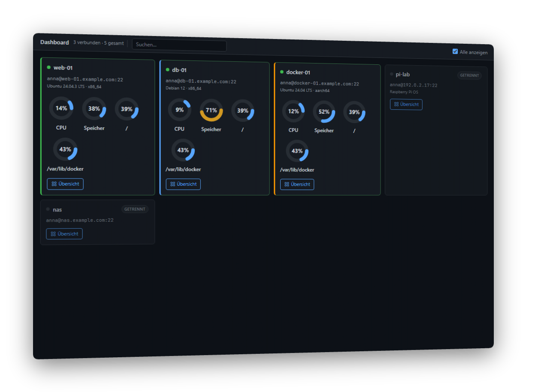The width and height of the screenshot is (538, 392).
Task: Select the pi-lab host title
Action: (403, 75)
